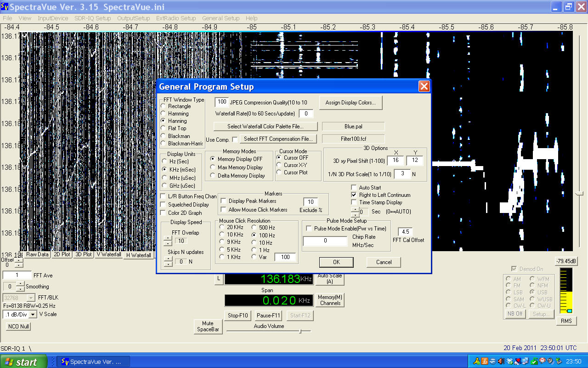Image resolution: width=588 pixels, height=368 pixels.
Task: Check the Display Peak Markers option
Action: pos(224,201)
